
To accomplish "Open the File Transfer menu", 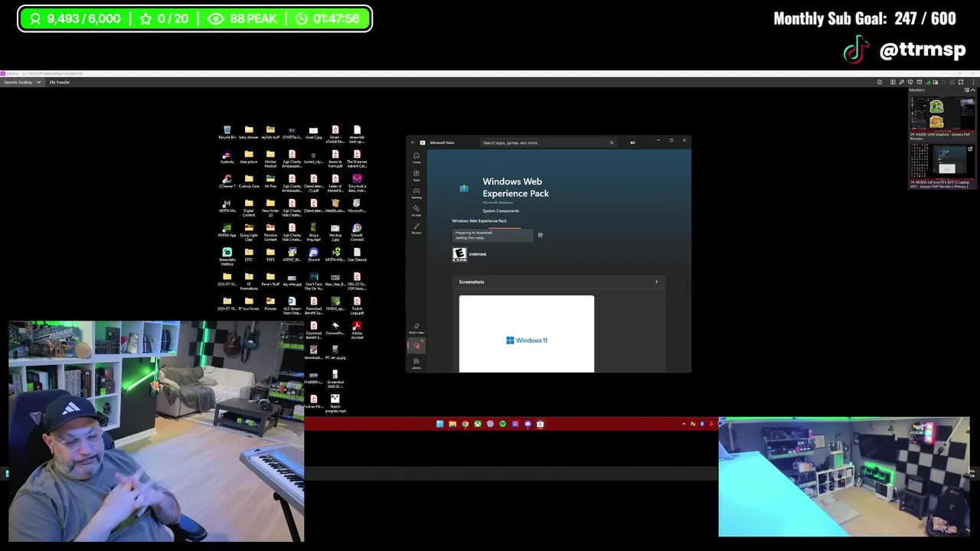I will pyautogui.click(x=60, y=82).
